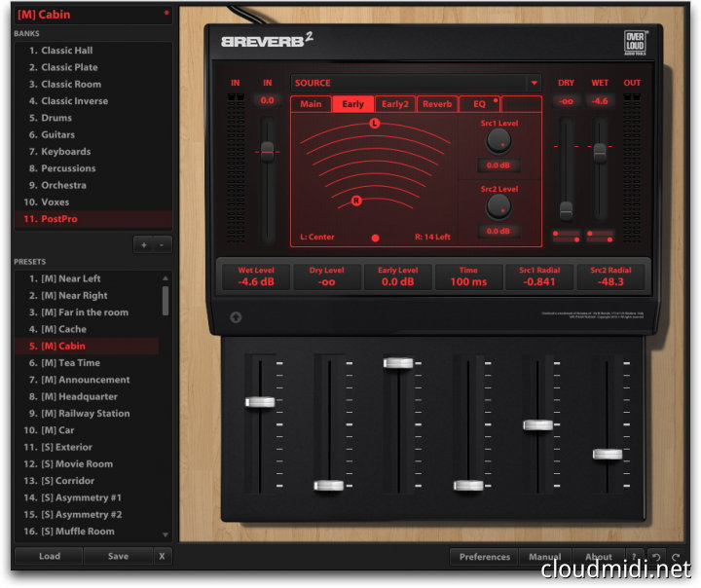The height and width of the screenshot is (588, 701).
Task: Click the Src2 Level knob
Action: pos(498,206)
